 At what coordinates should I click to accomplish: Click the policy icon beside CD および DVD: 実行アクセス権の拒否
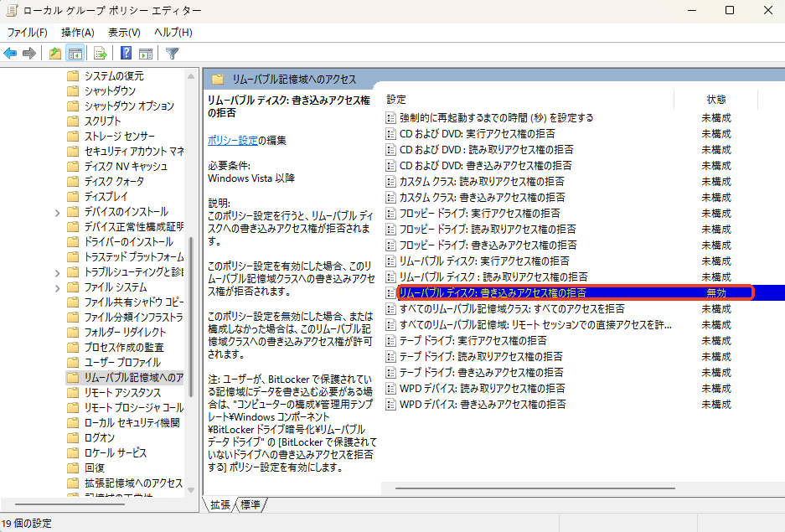tap(390, 133)
